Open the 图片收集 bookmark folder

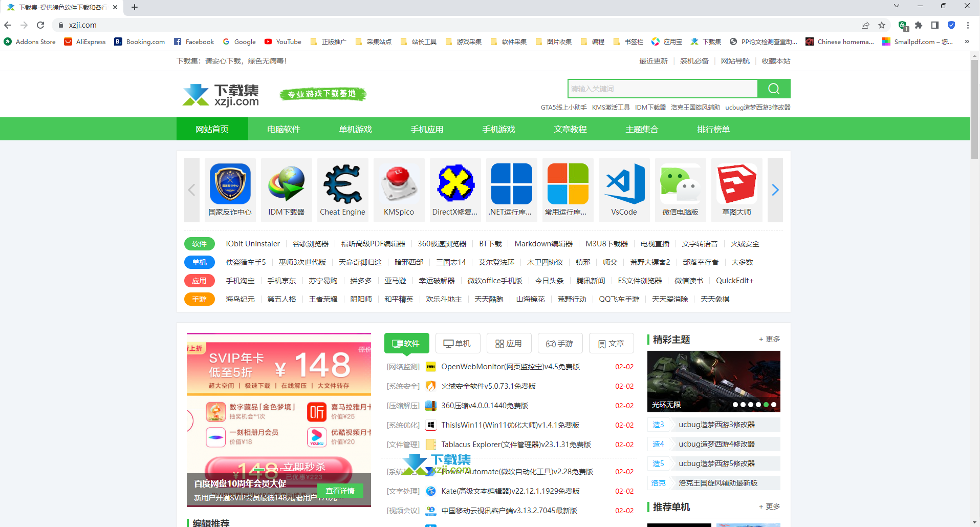click(x=553, y=41)
